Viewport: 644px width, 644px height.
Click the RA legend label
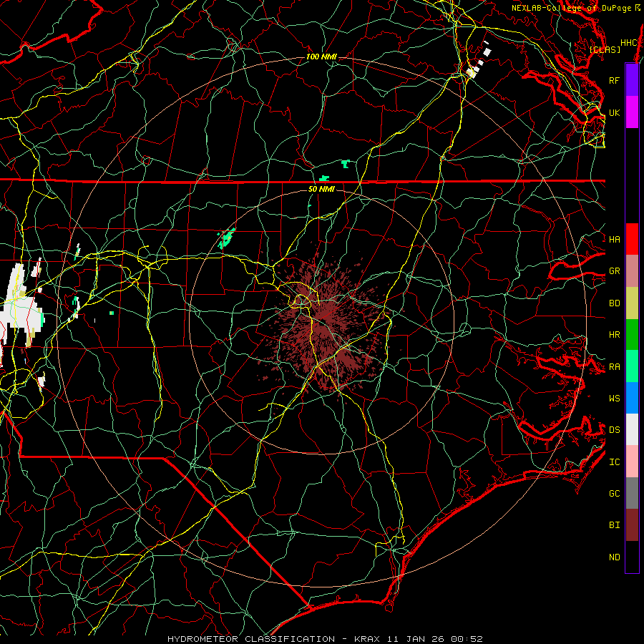tap(614, 367)
